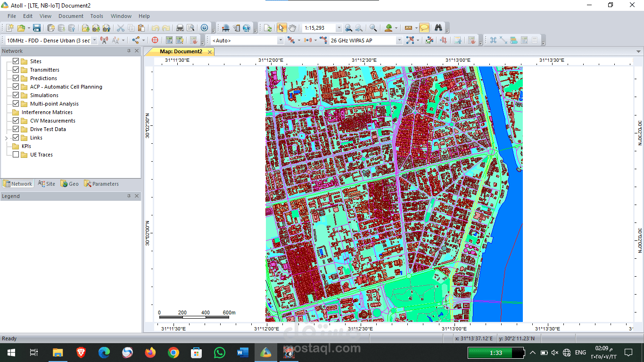
Task: Select the Map: Document2 tab
Action: click(x=181, y=51)
